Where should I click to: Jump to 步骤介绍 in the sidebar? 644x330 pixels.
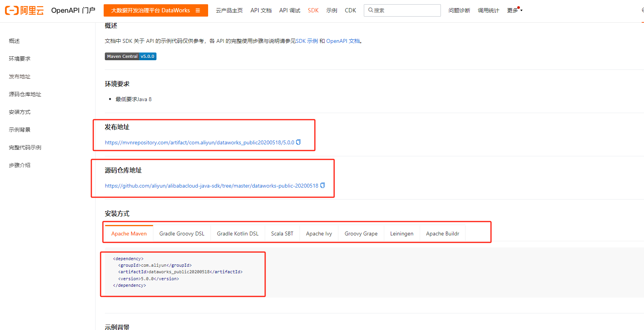(20, 165)
